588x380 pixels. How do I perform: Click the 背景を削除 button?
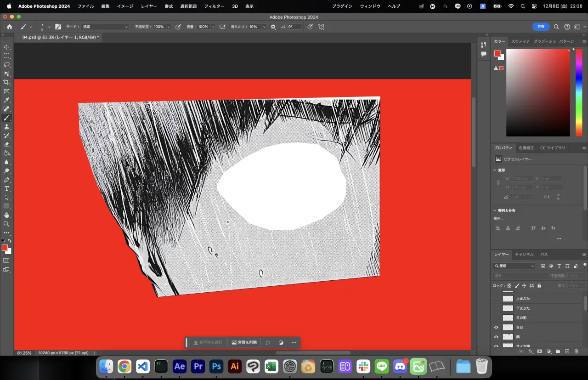(x=244, y=342)
